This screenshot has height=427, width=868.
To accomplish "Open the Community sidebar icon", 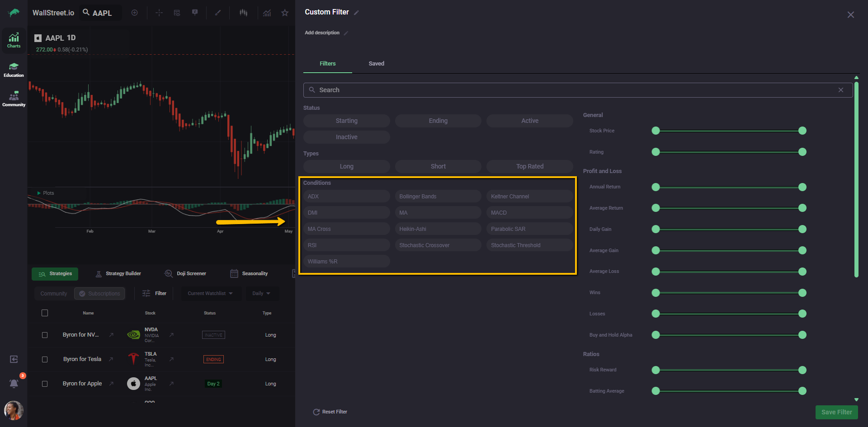I will pyautogui.click(x=14, y=99).
